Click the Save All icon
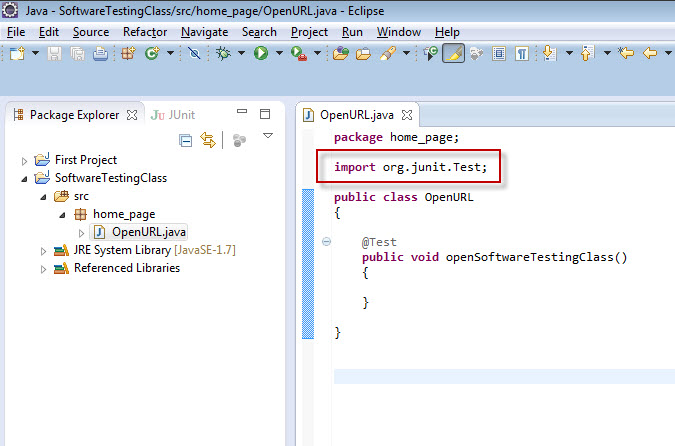This screenshot has height=446, width=675. click(77, 53)
